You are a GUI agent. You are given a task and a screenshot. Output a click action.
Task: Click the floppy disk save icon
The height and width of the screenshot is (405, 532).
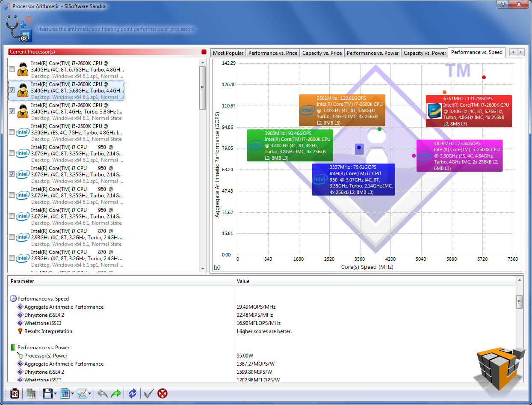(47, 393)
